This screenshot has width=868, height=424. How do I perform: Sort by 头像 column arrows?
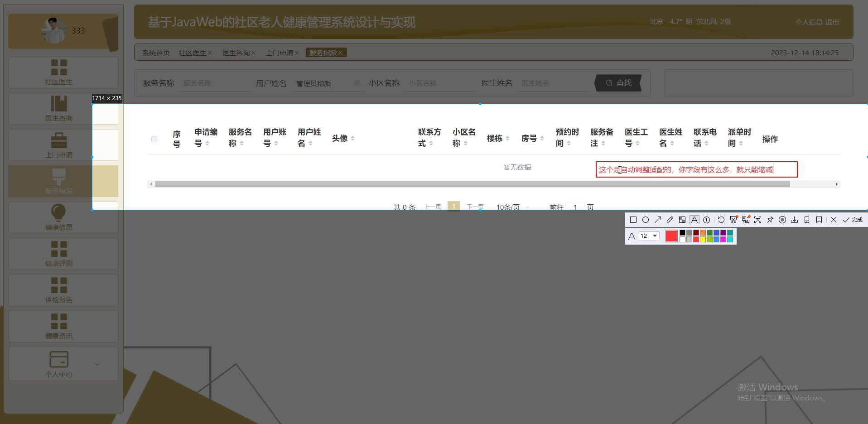point(352,139)
